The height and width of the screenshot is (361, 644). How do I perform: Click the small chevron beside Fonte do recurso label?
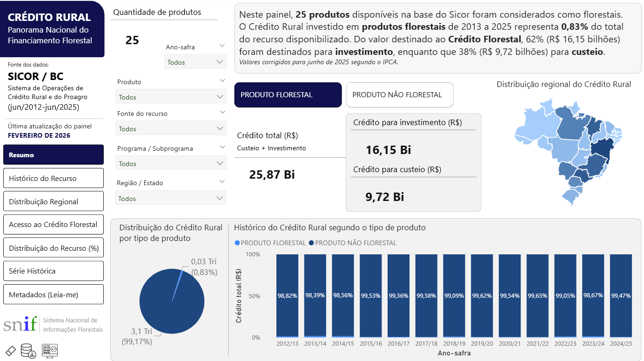222,112
